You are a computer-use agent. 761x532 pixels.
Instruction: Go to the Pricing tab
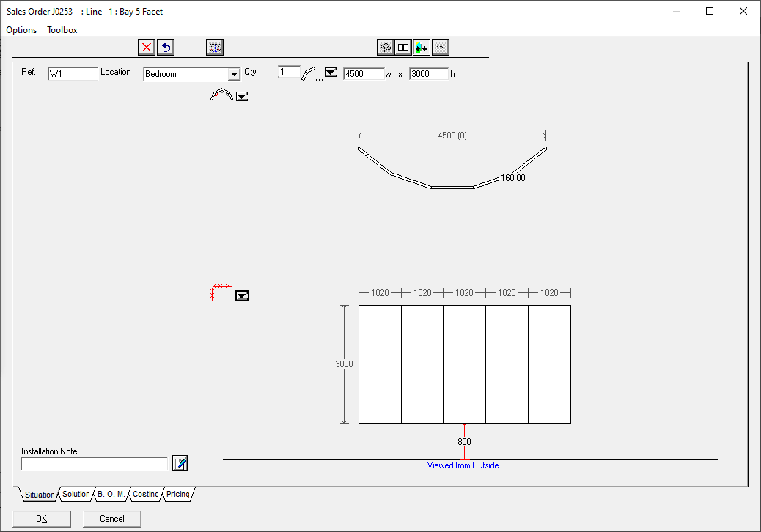(177, 495)
